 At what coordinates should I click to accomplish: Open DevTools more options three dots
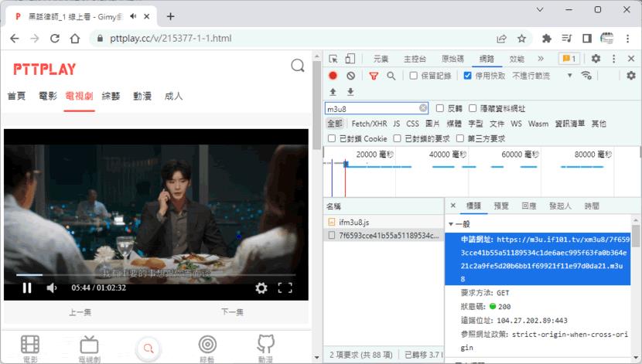613,59
